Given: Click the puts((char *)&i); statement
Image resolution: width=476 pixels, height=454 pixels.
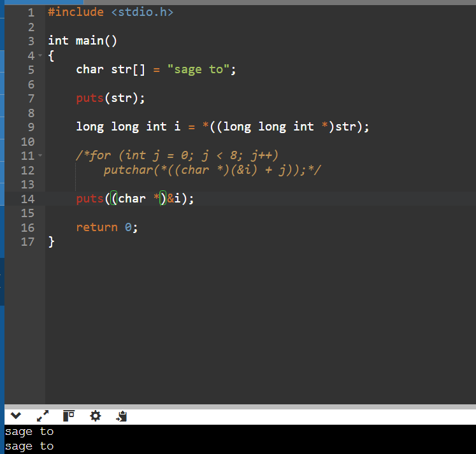Looking at the screenshot, I should pyautogui.click(x=135, y=199).
